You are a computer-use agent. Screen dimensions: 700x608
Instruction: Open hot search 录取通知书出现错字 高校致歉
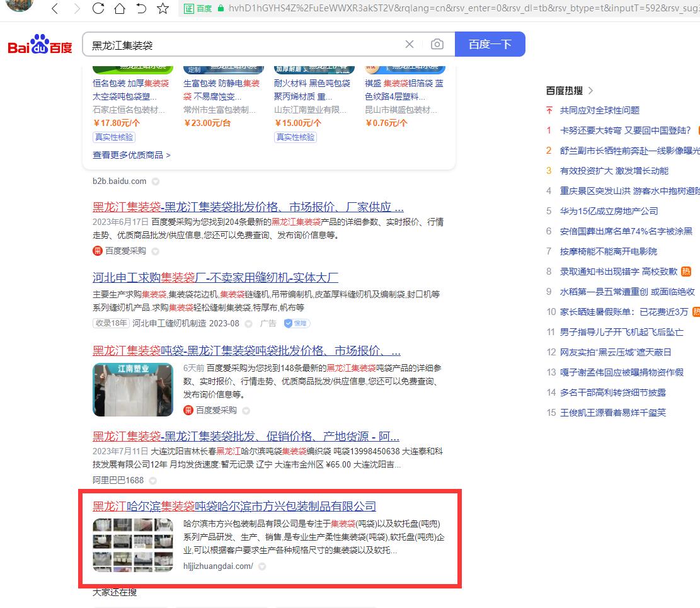point(619,272)
